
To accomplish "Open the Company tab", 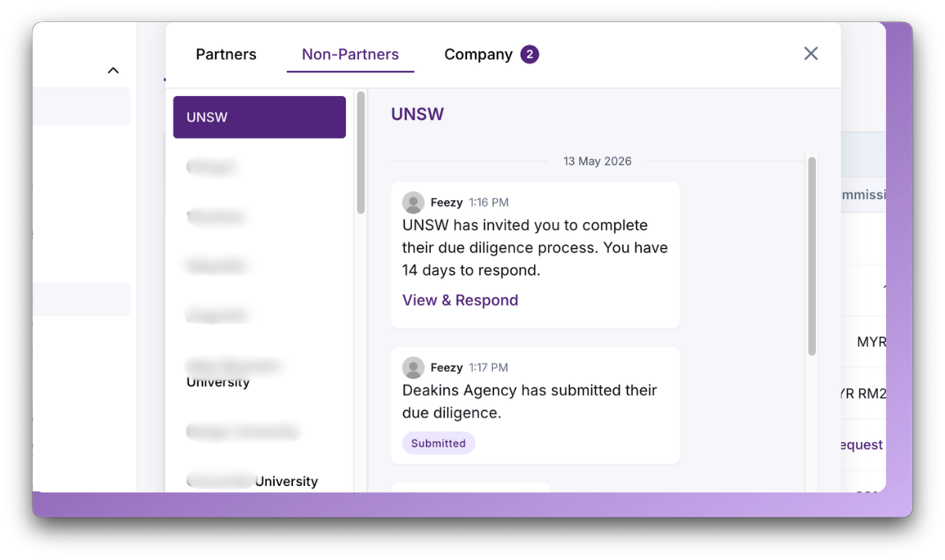I will point(478,54).
